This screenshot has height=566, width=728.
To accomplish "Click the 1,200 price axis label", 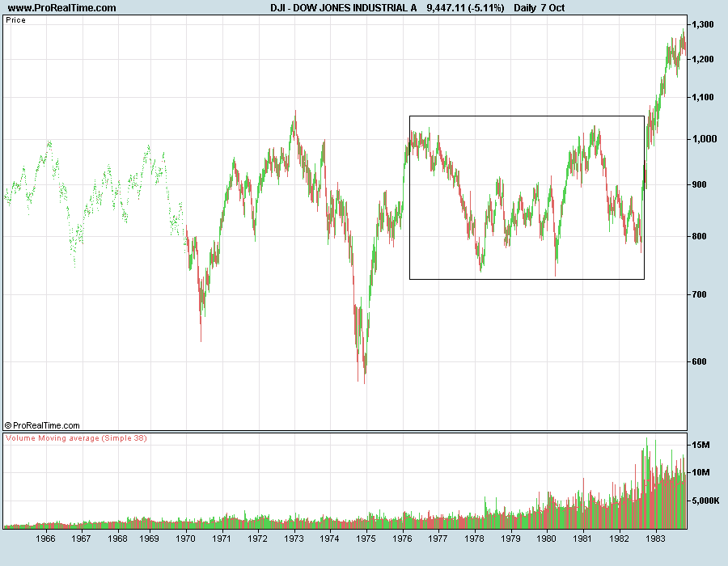I will [x=702, y=59].
